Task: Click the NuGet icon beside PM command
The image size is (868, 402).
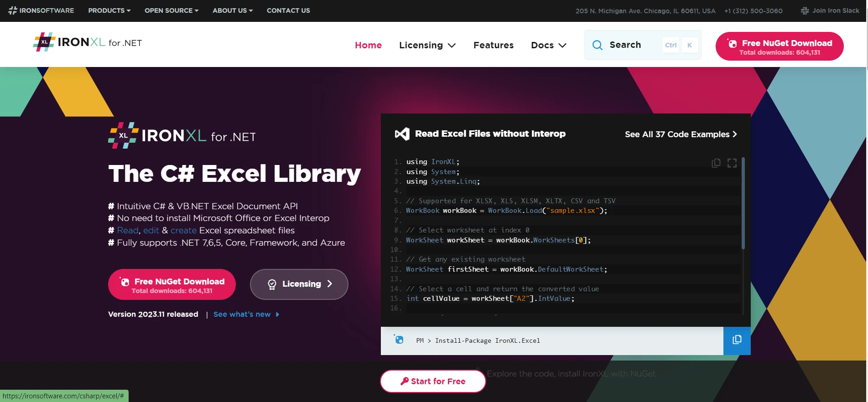Action: 399,339
